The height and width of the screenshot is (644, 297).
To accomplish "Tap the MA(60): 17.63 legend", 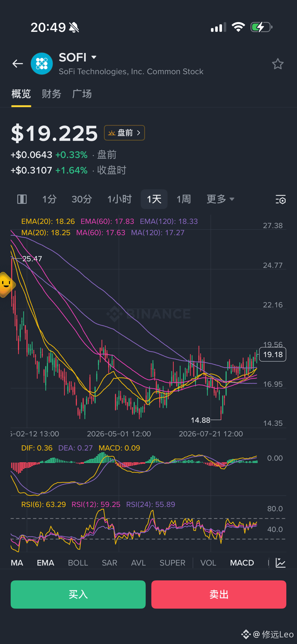I will point(101,233).
